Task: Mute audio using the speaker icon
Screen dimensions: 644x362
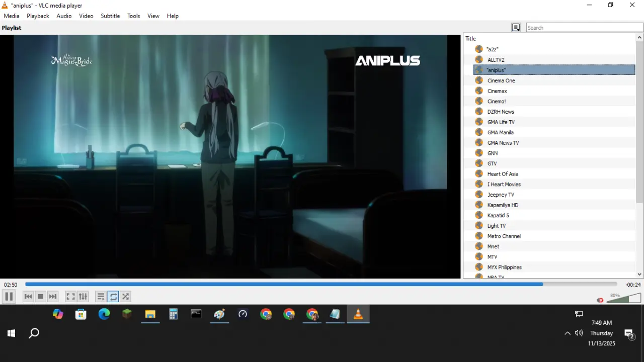Action: pyautogui.click(x=600, y=300)
